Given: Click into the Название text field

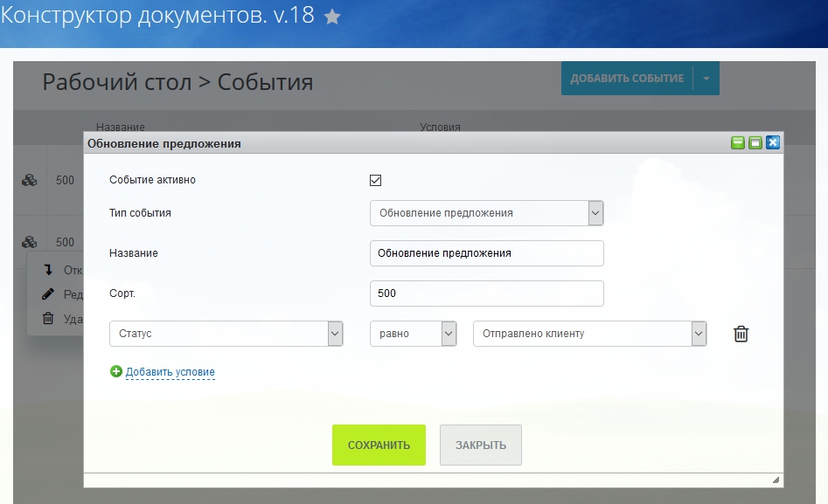Looking at the screenshot, I should point(486,253).
